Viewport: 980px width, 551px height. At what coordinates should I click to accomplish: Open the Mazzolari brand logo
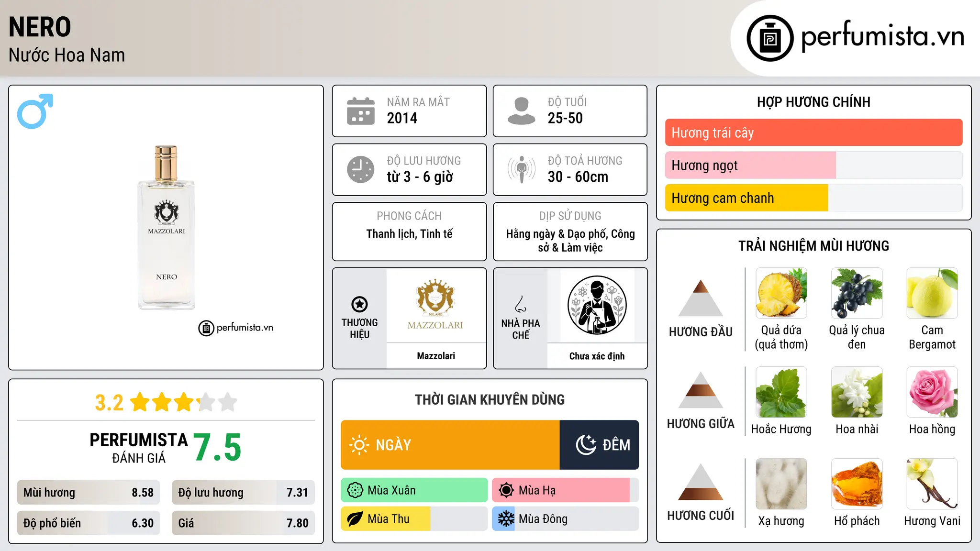[x=435, y=305]
